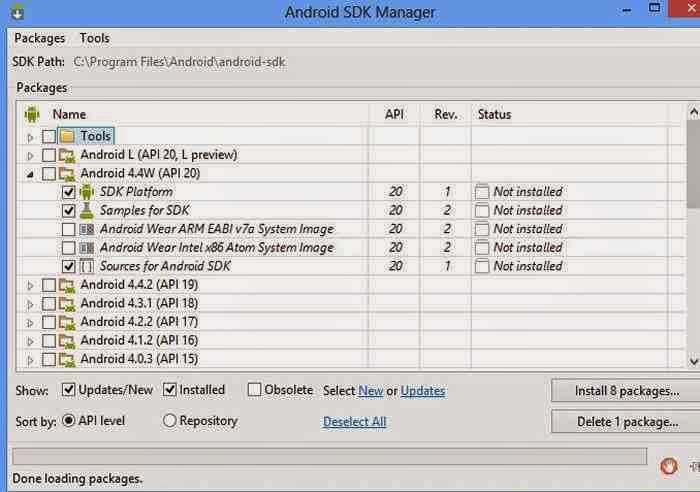Image resolution: width=700 pixels, height=492 pixels.
Task: Click the Tools folder icon
Action: click(67, 136)
